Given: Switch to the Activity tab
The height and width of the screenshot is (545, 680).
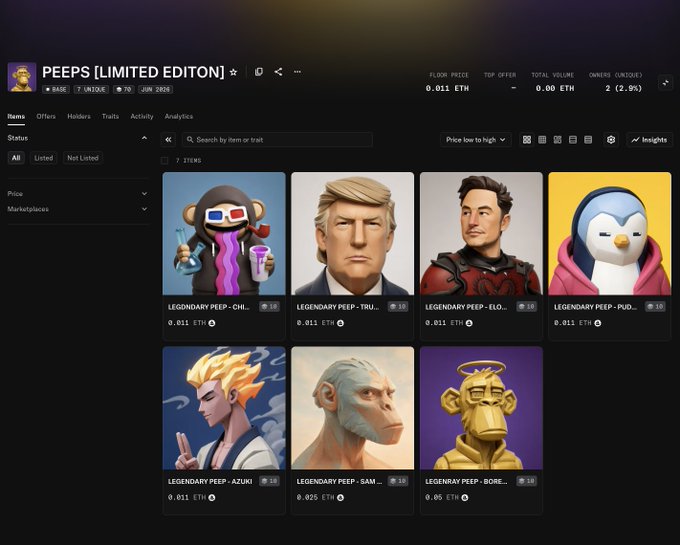Looking at the screenshot, I should 142,116.
